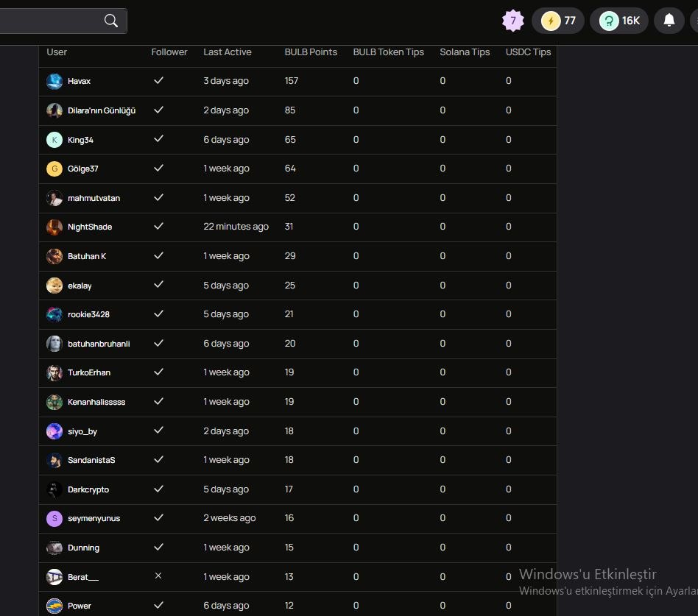Screen dimensions: 698x616
Task: Open Berat__'s avatar
Action: 54,577
